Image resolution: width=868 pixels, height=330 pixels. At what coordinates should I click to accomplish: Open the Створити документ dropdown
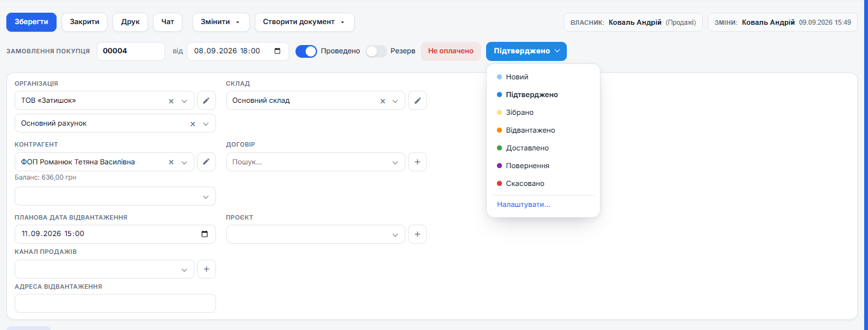tap(304, 22)
